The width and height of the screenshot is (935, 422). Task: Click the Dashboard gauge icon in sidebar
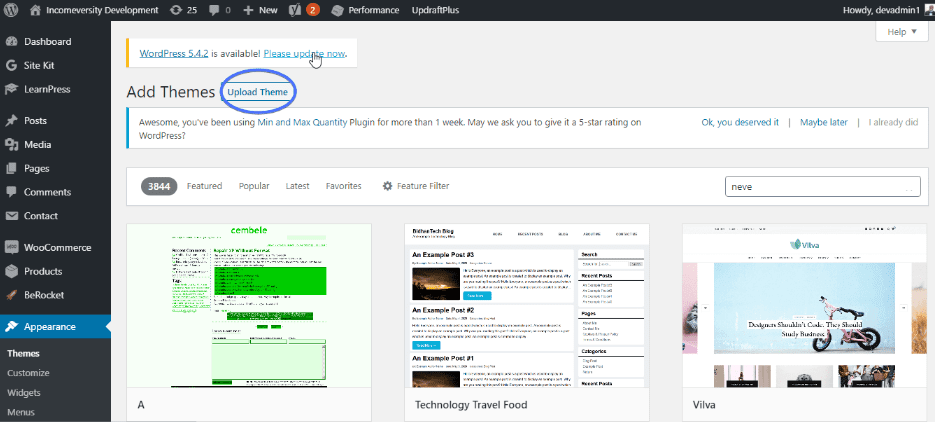click(x=11, y=42)
